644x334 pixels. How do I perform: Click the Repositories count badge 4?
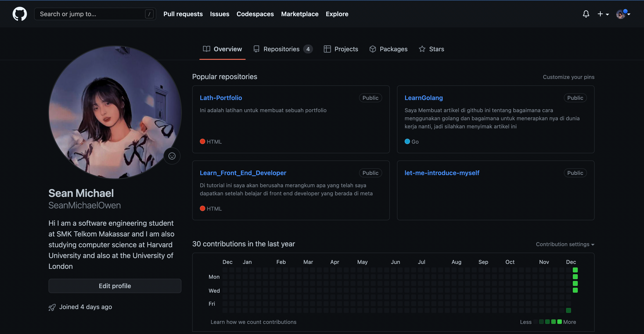[308, 49]
